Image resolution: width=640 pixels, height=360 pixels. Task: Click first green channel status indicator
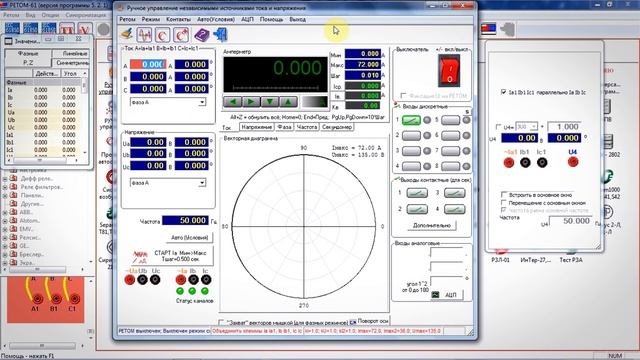click(180, 291)
